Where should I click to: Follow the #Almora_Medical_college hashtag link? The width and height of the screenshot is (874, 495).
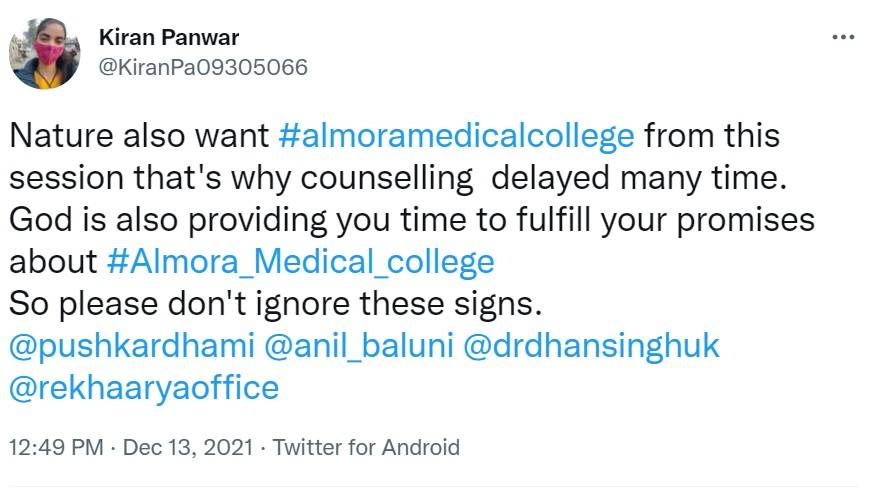coord(300,262)
